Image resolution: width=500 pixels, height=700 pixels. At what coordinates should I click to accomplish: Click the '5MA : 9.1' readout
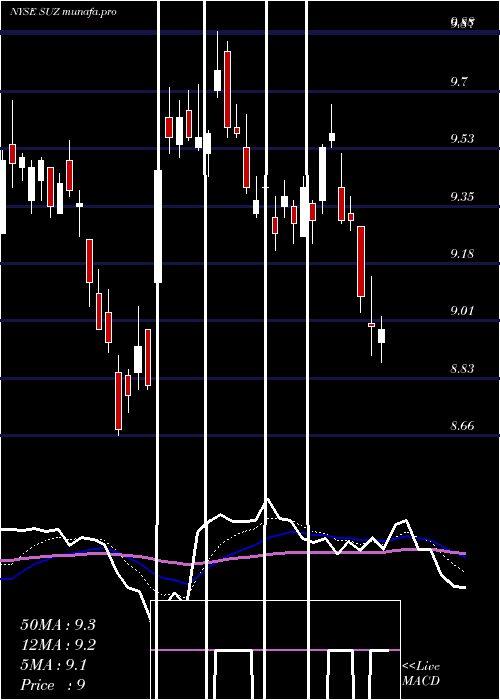click(54, 665)
